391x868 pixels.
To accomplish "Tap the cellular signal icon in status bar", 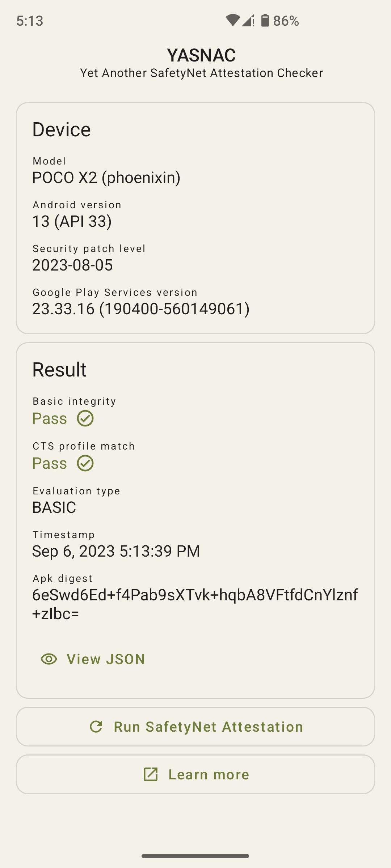I will point(248,20).
